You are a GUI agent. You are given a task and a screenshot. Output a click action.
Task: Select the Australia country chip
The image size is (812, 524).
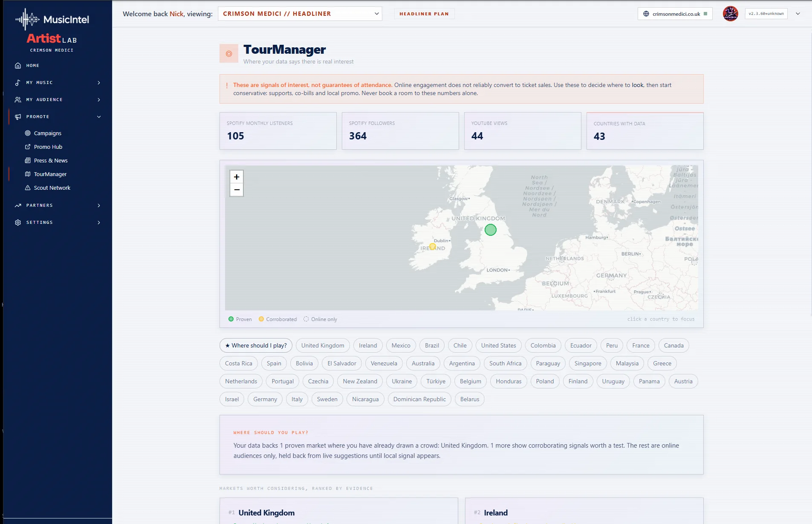tap(423, 363)
